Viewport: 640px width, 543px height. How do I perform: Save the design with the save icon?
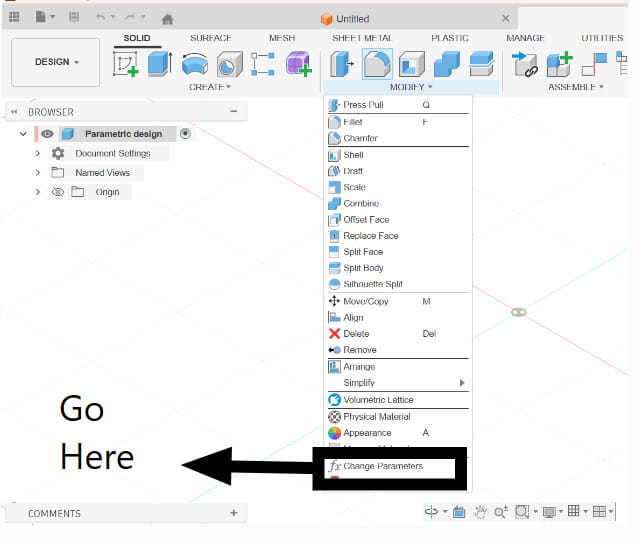[x=74, y=17]
